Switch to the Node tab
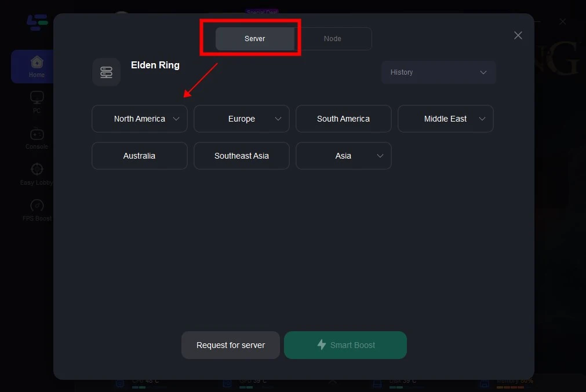 pyautogui.click(x=332, y=39)
